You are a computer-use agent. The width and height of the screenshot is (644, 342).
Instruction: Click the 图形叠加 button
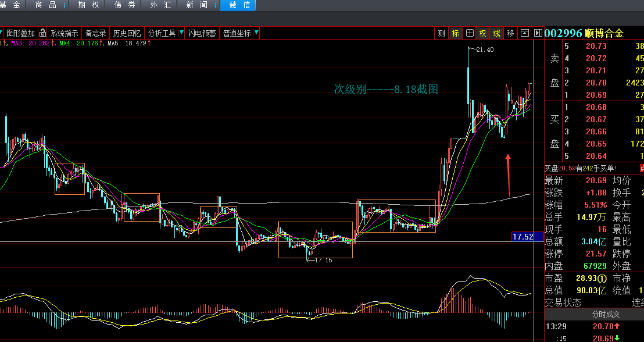[x=20, y=33]
